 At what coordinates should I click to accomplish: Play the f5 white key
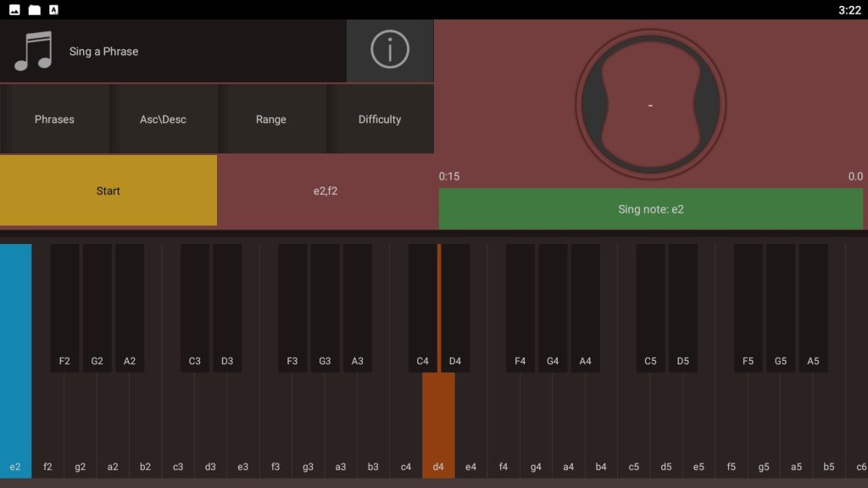pos(732,425)
